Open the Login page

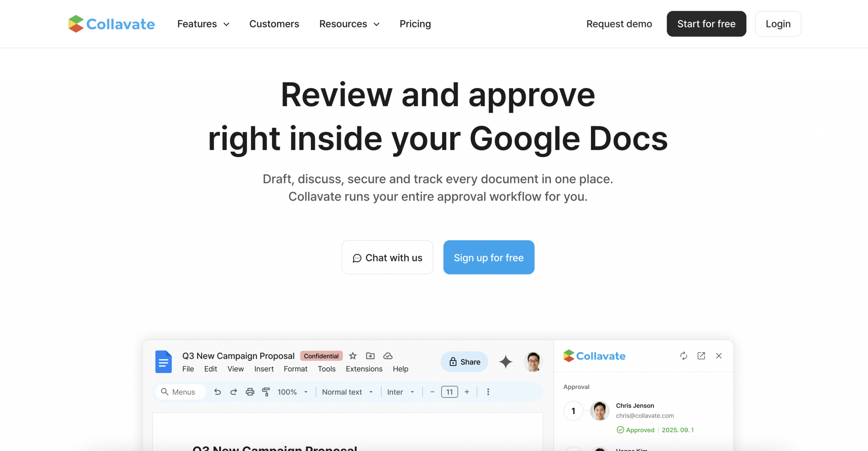click(778, 24)
